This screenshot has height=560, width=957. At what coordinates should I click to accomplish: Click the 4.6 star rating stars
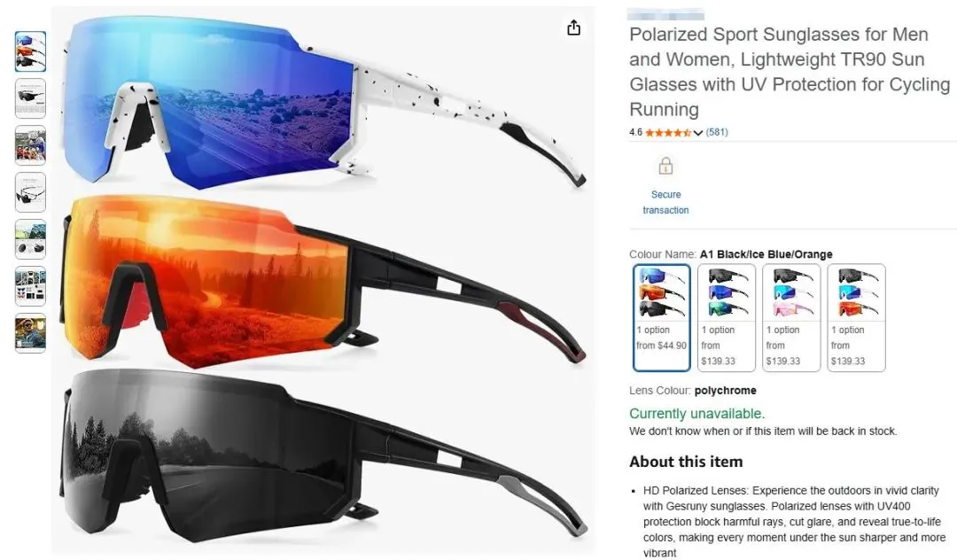pos(668,132)
